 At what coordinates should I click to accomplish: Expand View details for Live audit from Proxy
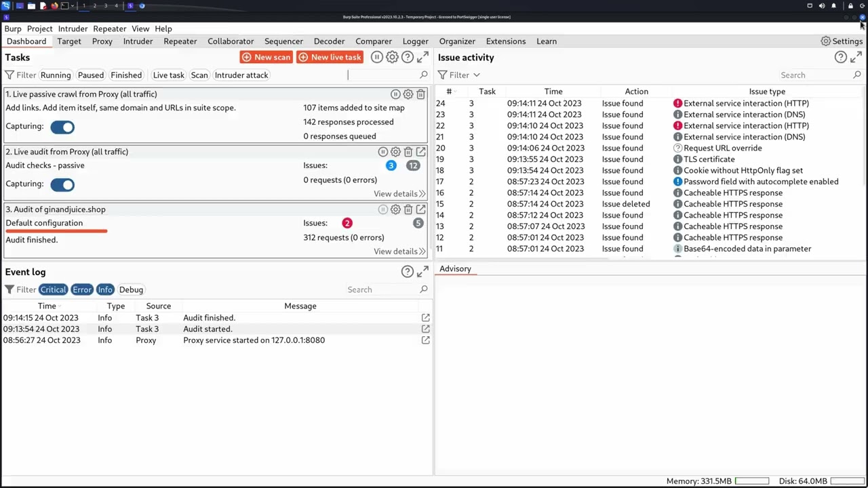coord(399,194)
